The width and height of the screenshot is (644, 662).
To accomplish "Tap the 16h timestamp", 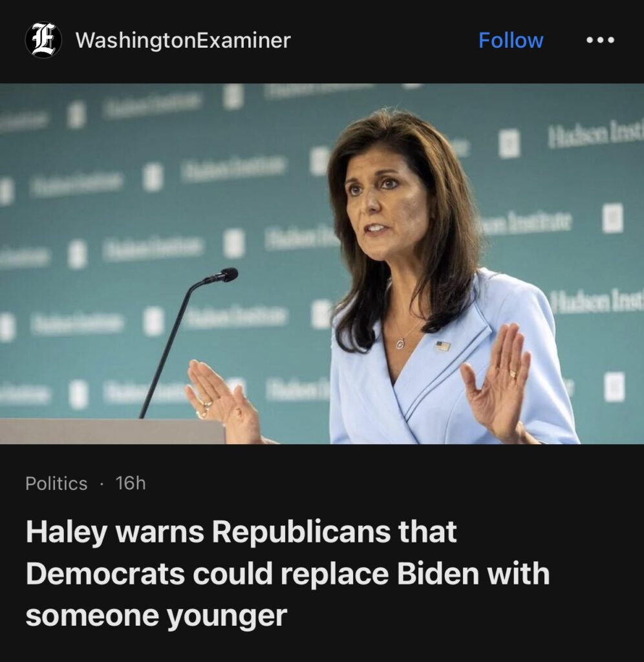I will click(x=131, y=483).
